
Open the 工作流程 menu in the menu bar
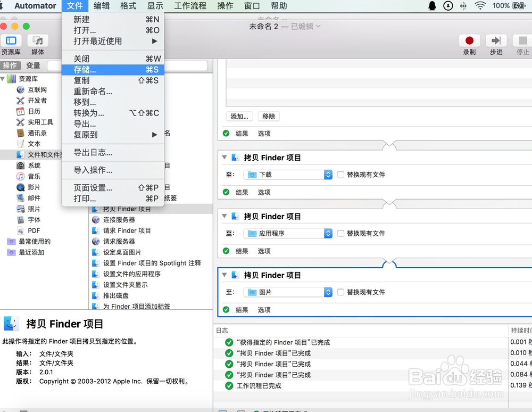click(190, 5)
